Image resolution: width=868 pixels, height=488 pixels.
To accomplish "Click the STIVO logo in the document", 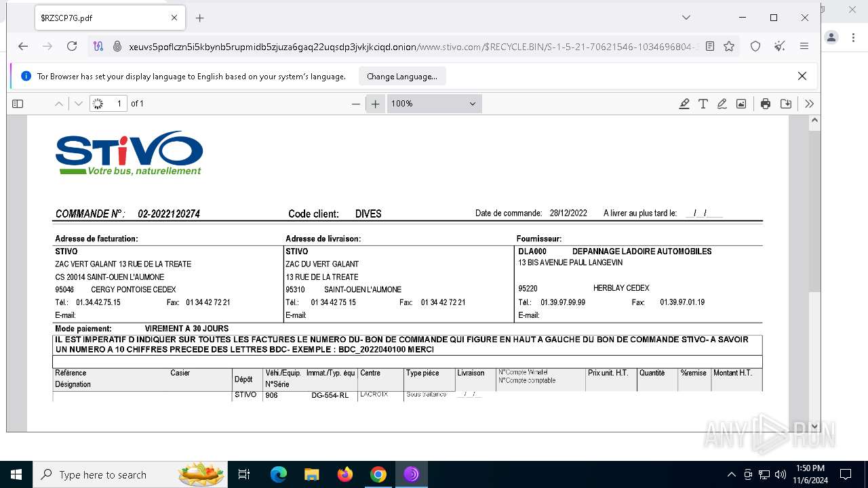I will pos(129,153).
